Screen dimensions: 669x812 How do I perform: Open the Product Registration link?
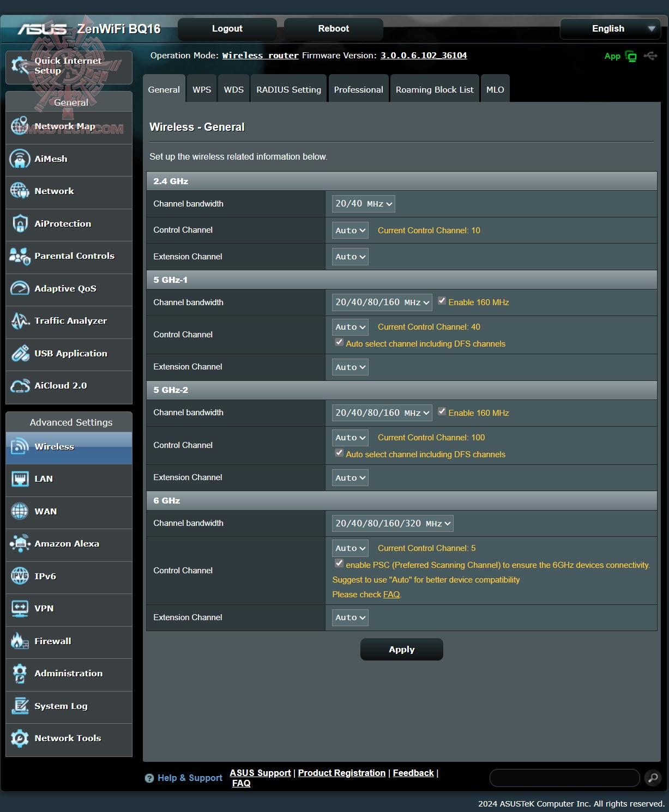coord(342,773)
